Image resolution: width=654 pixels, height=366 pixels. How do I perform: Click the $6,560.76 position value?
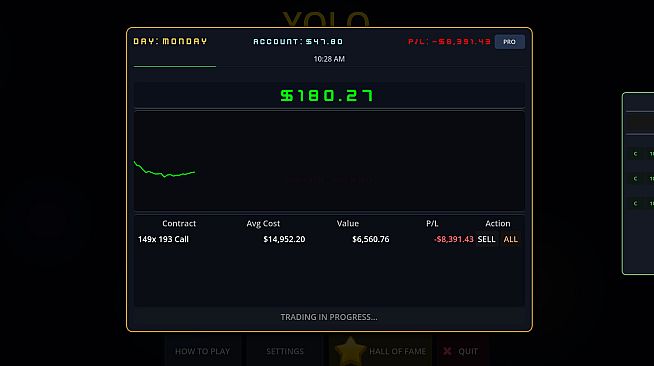click(370, 239)
